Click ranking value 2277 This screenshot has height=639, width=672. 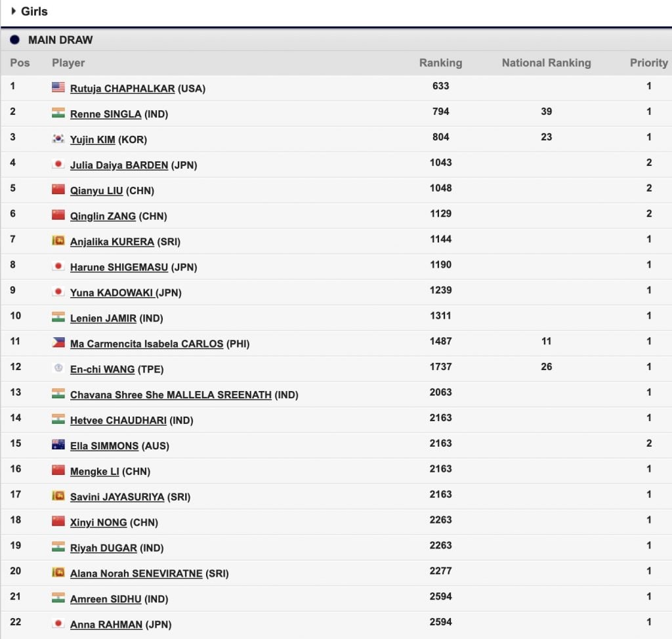pos(440,571)
